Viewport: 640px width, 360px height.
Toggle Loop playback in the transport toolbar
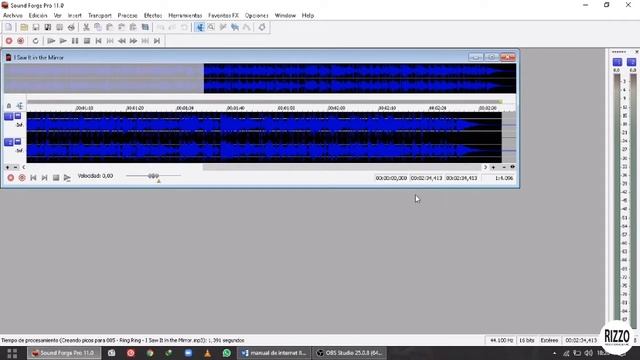[x=36, y=41]
